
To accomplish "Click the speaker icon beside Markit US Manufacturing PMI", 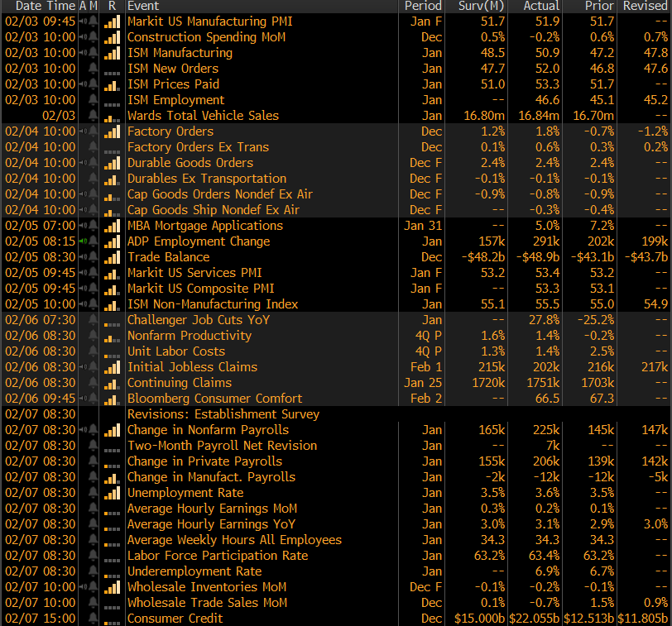I will pos(84,22).
